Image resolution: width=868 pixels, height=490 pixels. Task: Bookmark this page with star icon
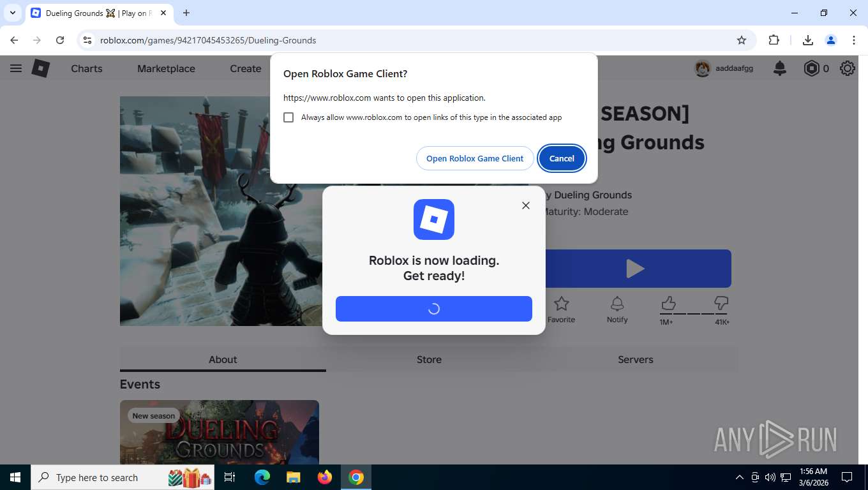[x=742, y=40]
